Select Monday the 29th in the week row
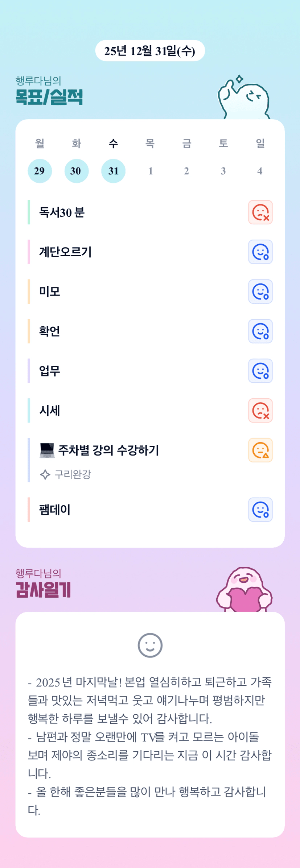300x868 pixels. 40,171
